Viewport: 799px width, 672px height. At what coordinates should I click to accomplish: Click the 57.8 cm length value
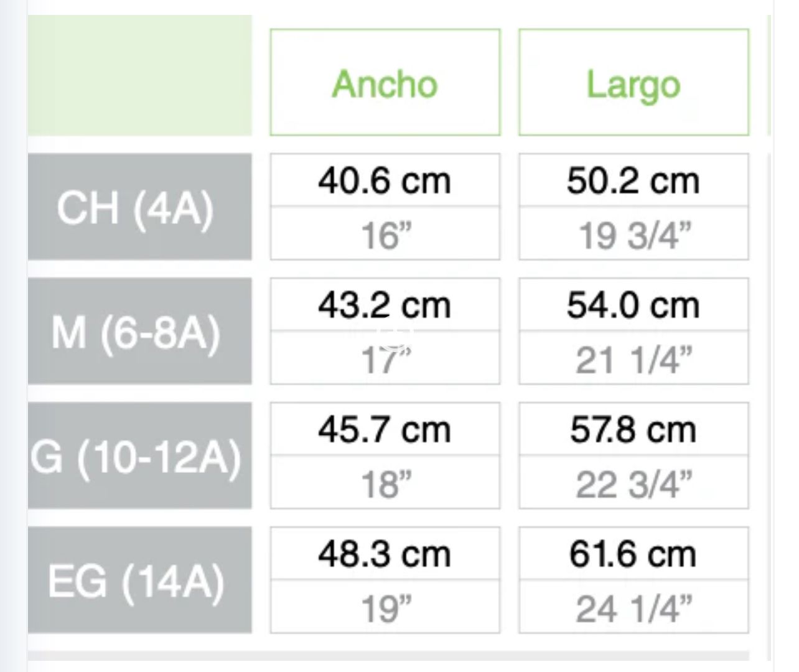pos(633,430)
